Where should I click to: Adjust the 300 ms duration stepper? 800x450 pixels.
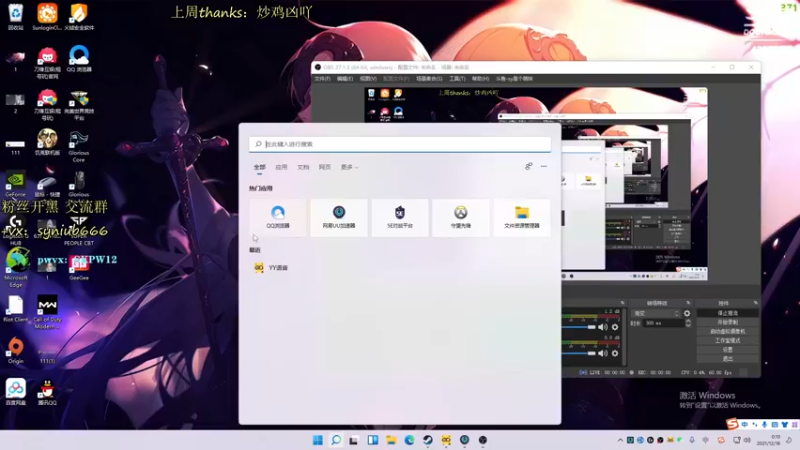[x=688, y=323]
